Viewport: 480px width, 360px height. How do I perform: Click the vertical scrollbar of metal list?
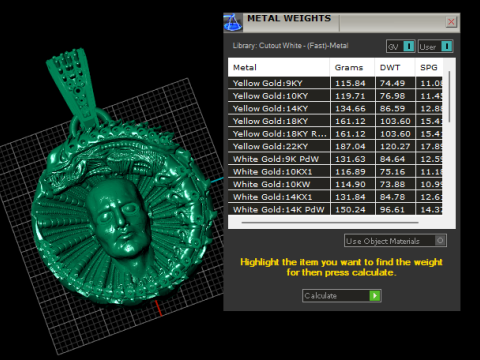(449, 97)
